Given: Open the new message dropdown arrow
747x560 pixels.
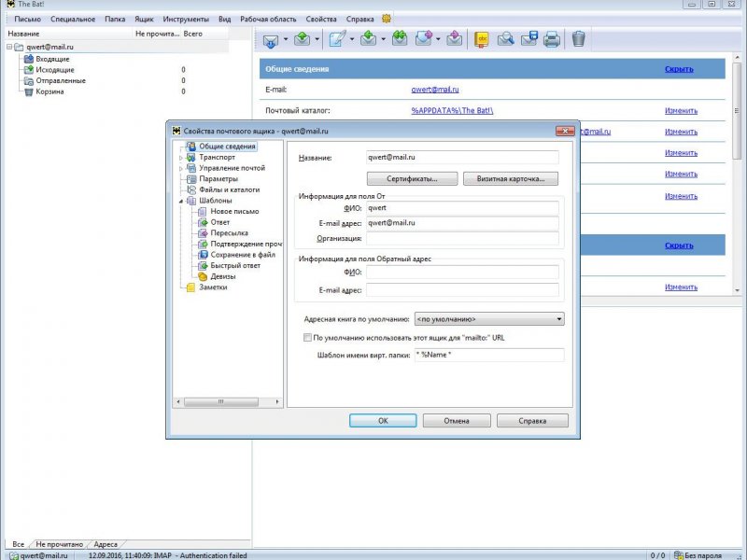Looking at the screenshot, I should [x=352, y=39].
